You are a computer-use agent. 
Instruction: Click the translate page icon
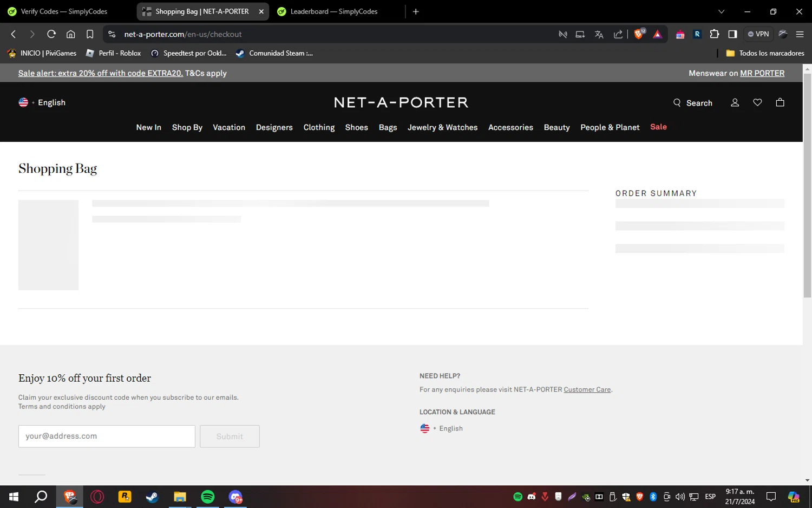pos(599,34)
